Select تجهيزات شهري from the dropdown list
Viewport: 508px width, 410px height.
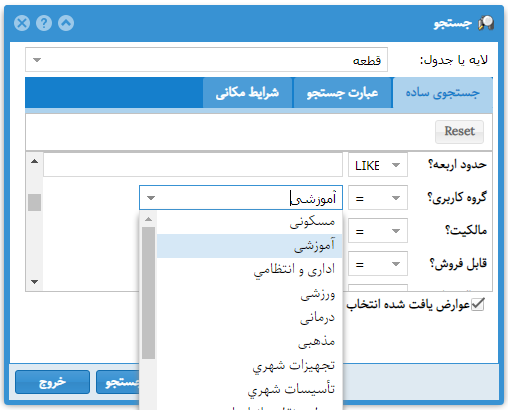(249, 366)
